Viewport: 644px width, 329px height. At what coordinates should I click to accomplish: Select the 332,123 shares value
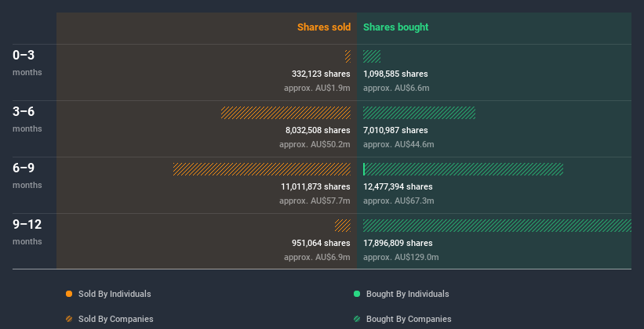[321, 74]
